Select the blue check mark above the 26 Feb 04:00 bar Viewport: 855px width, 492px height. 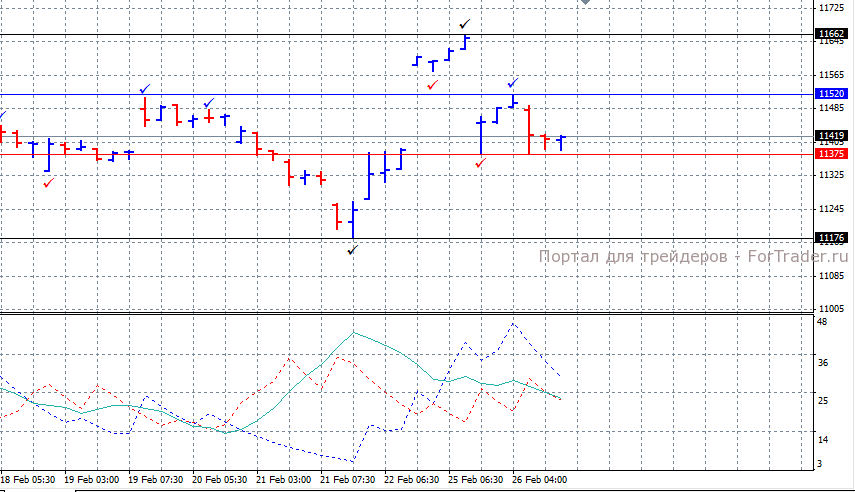click(x=513, y=83)
